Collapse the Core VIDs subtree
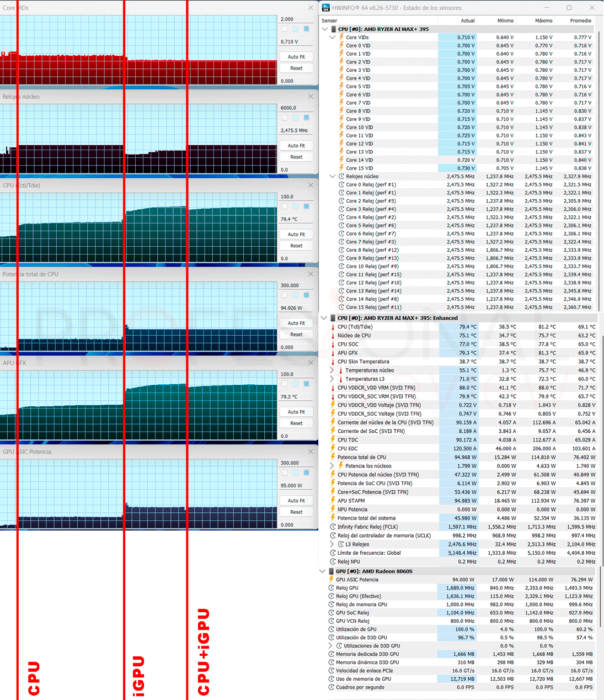Screen dimensions: 604x700 tap(332, 38)
